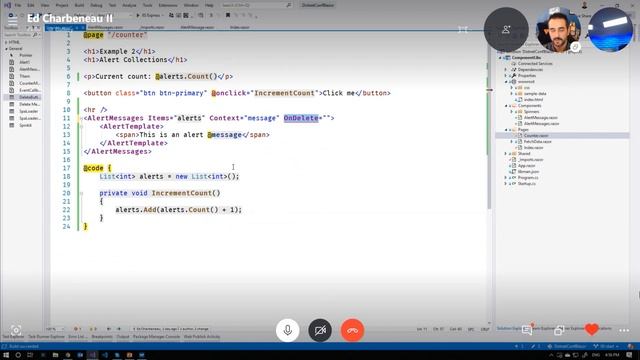
Task: Open Cortana search circle on taskbar
Action: pos(18,355)
